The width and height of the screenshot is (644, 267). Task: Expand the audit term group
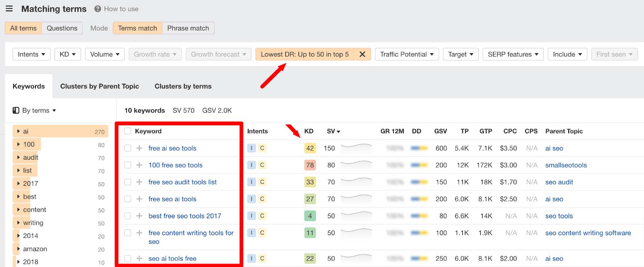(19, 157)
